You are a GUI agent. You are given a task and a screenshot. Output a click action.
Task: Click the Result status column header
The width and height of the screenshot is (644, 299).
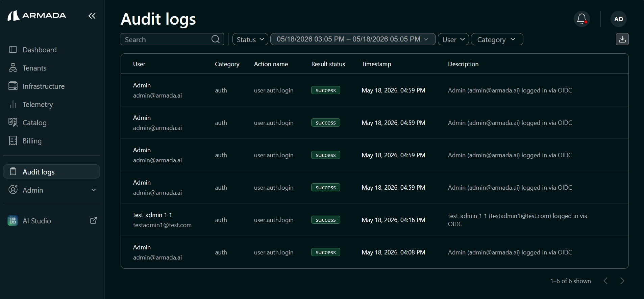tap(328, 64)
